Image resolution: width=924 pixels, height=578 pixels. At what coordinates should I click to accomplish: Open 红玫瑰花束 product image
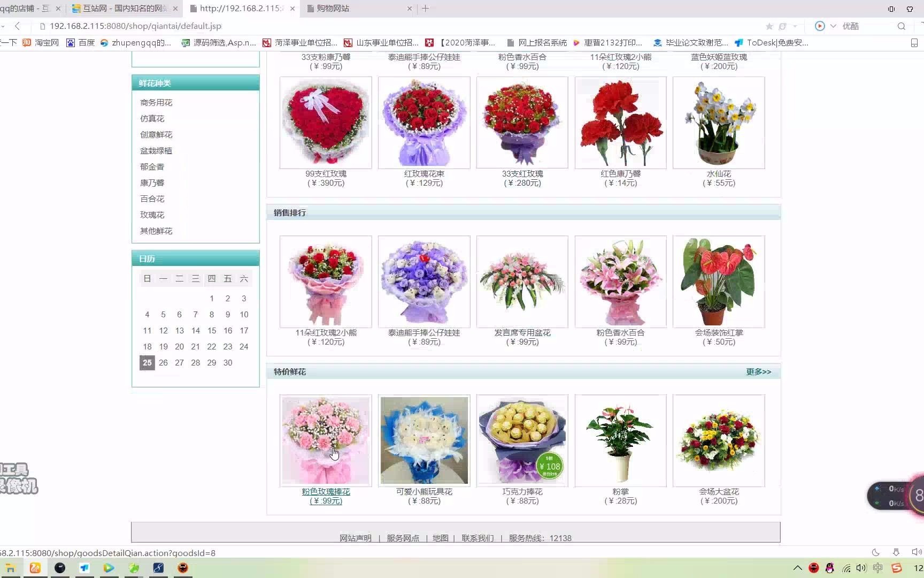click(x=424, y=123)
